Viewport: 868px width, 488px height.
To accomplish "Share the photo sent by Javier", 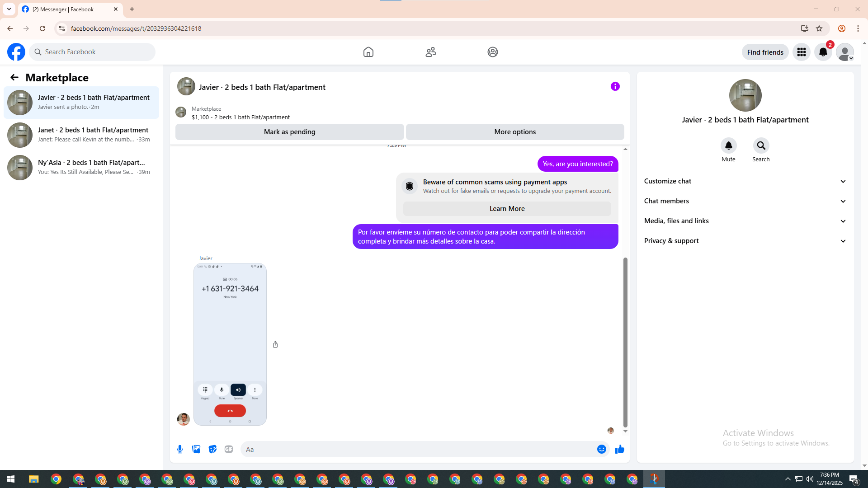I will coord(275,345).
